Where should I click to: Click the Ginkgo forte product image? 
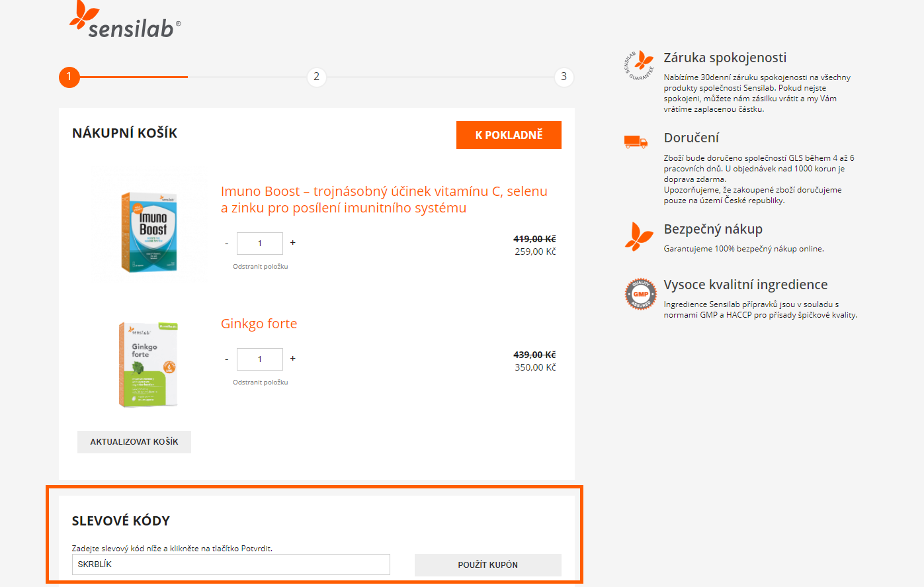[x=148, y=364]
